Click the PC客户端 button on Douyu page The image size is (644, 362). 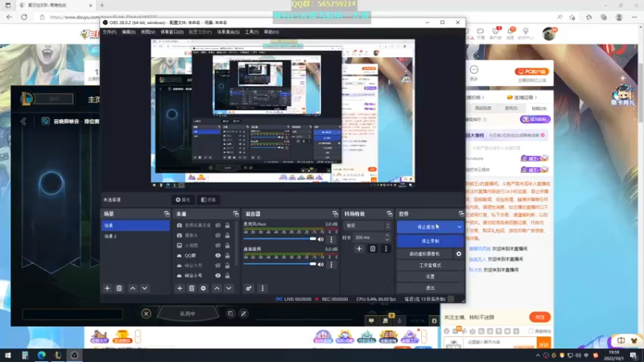(x=531, y=72)
